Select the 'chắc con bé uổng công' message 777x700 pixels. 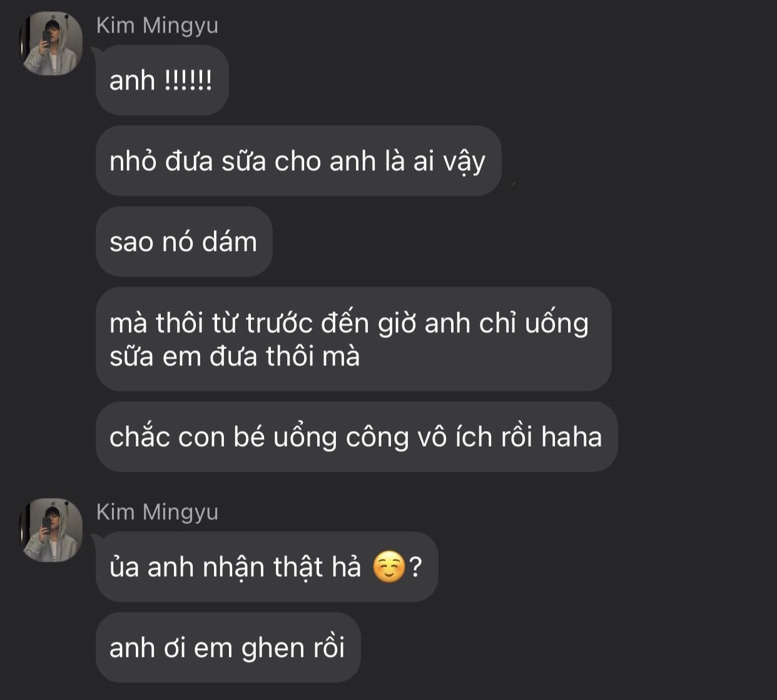tap(357, 437)
